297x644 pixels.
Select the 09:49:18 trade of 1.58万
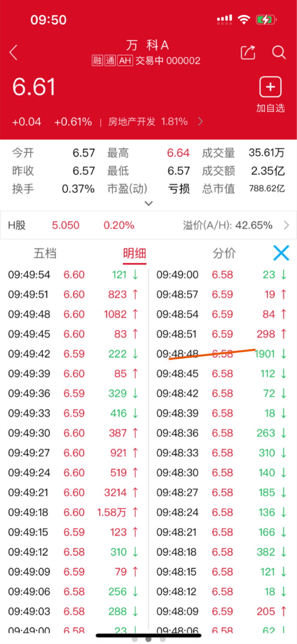(73, 512)
